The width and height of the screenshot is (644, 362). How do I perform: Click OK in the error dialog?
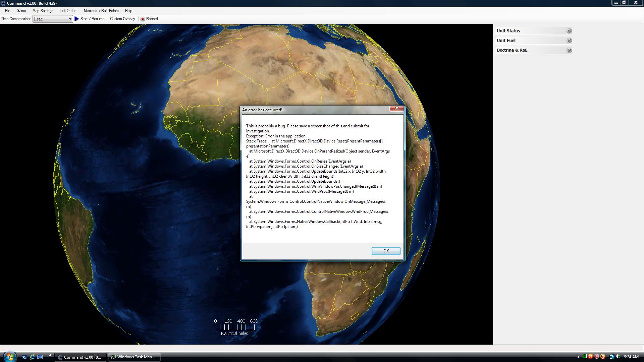coord(386,251)
